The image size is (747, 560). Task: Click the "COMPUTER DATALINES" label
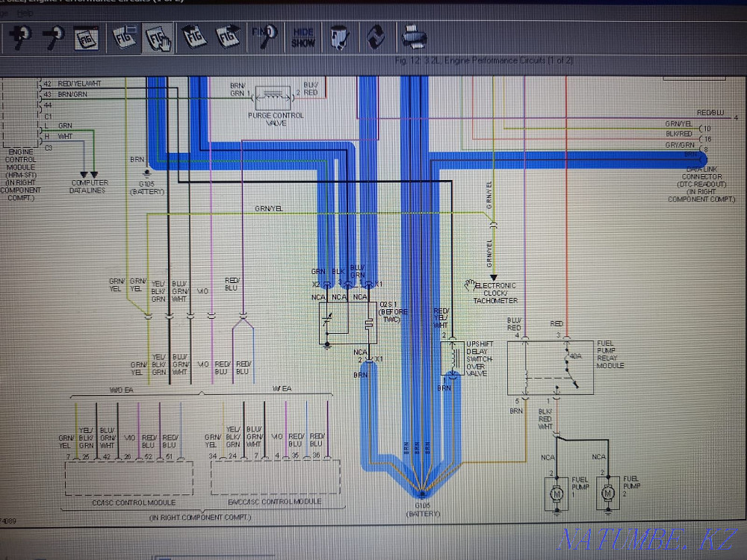tap(89, 186)
